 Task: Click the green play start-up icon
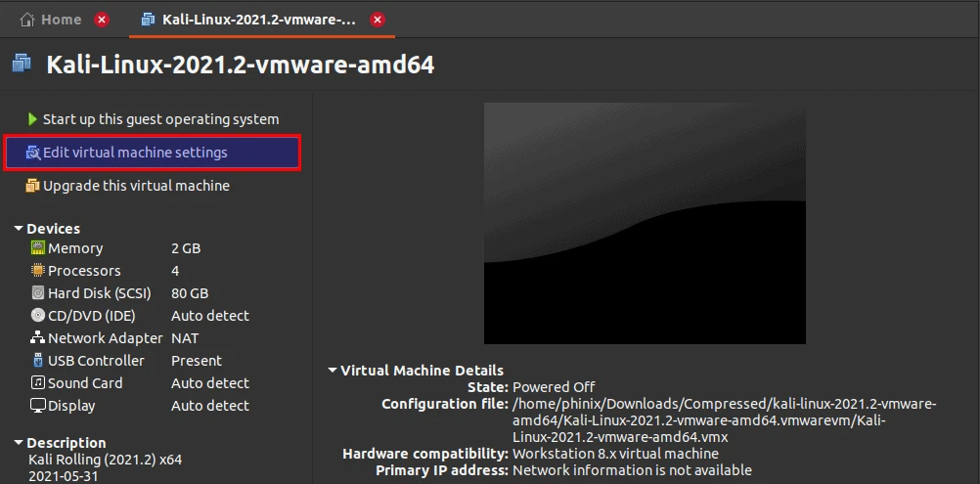[x=32, y=119]
